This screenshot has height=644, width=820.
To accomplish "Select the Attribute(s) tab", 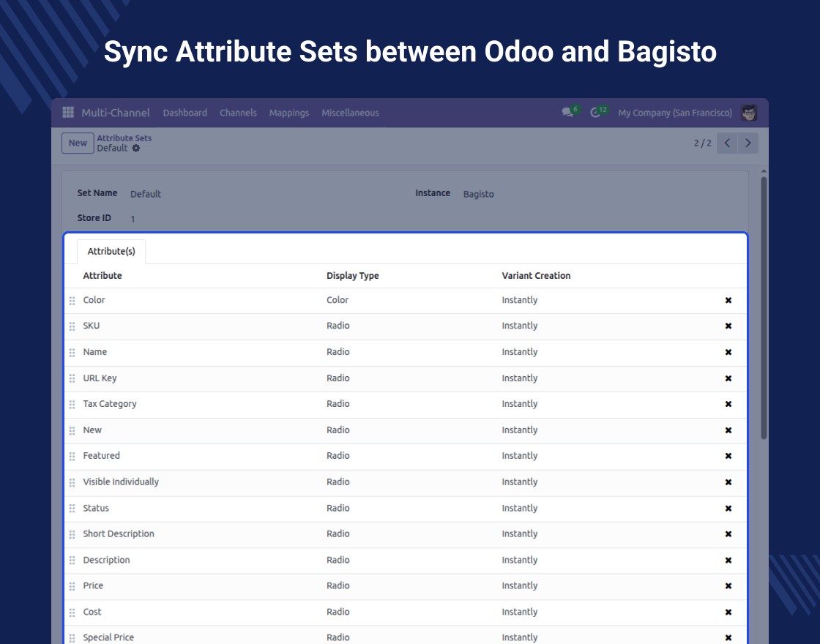I will coord(111,252).
